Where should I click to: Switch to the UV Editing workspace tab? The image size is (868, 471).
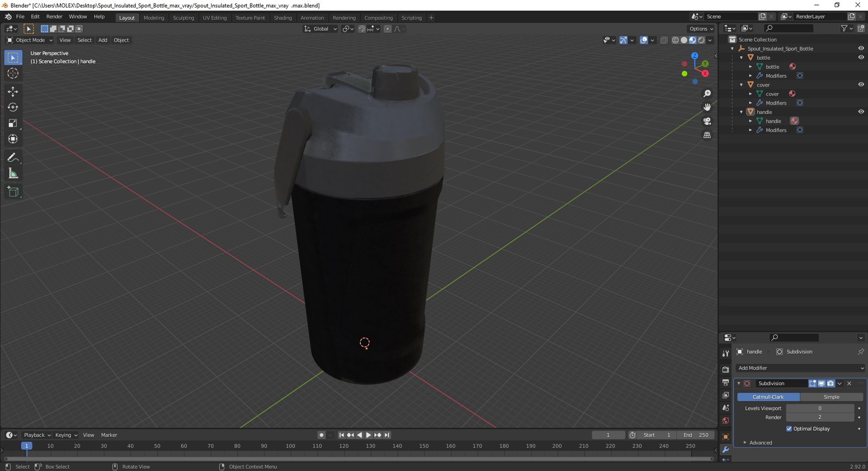pyautogui.click(x=214, y=18)
